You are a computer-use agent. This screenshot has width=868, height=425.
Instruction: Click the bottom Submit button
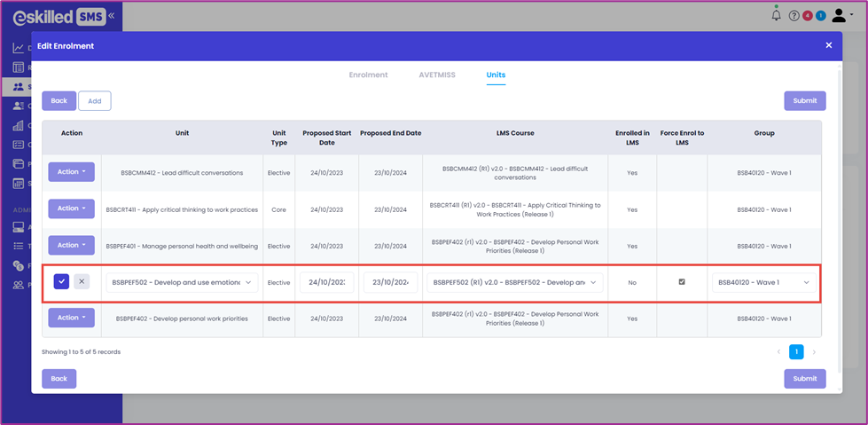point(805,379)
